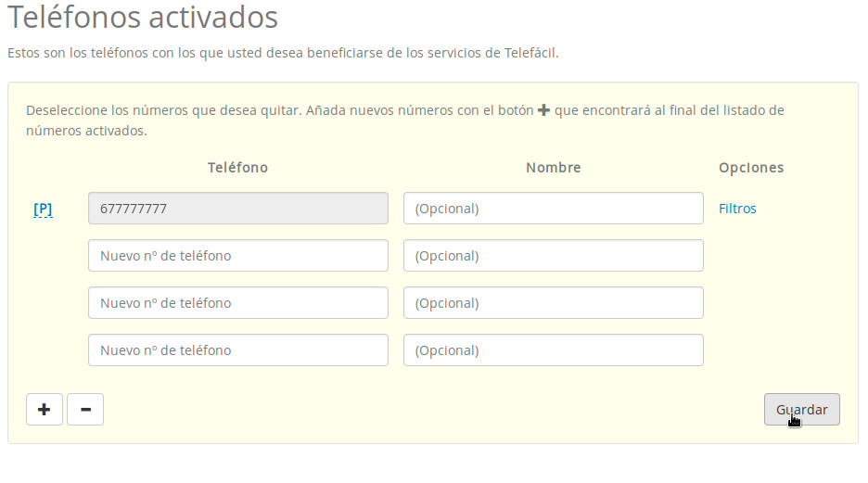The width and height of the screenshot is (868, 483).
Task: Click the Opciones column header
Action: click(x=750, y=168)
